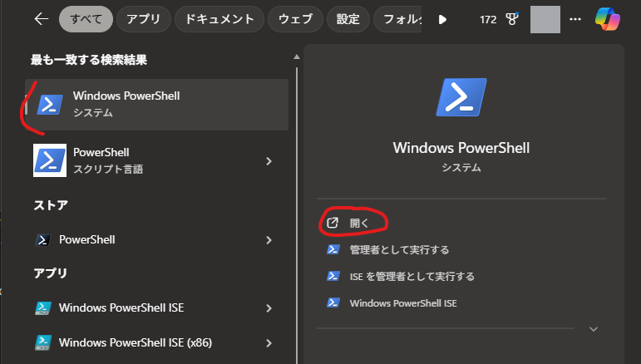Expand chevron for PowerShell ISE (x86)
The image size is (641, 364).
coord(269,343)
